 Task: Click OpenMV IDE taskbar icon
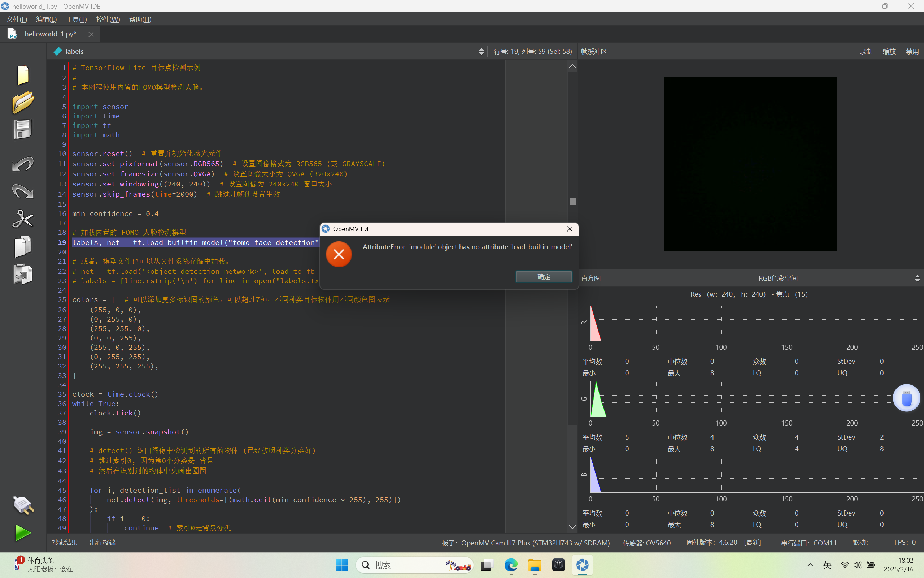(582, 565)
